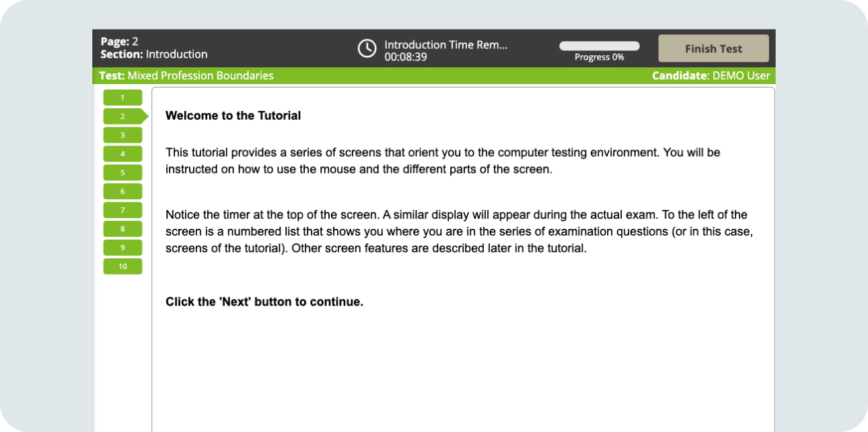The width and height of the screenshot is (868, 432).
Task: Jump to page 3 in the list
Action: pos(122,135)
